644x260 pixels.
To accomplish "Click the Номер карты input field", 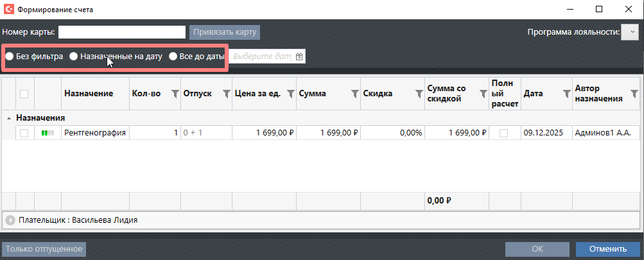I will 122,32.
